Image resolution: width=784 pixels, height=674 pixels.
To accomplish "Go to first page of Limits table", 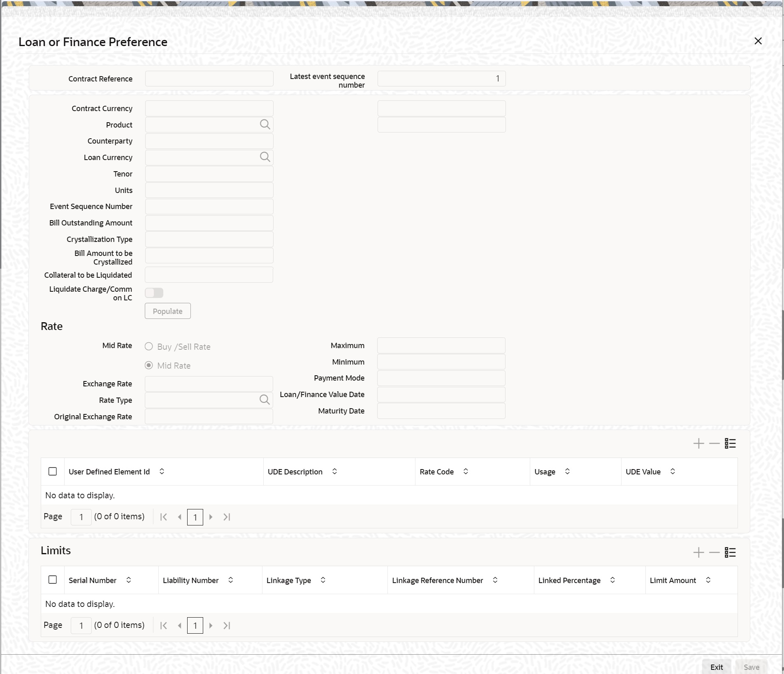I will tap(163, 625).
